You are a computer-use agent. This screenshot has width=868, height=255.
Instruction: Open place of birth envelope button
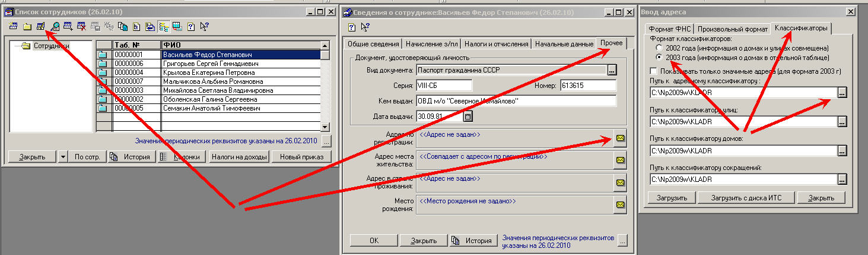(620, 204)
